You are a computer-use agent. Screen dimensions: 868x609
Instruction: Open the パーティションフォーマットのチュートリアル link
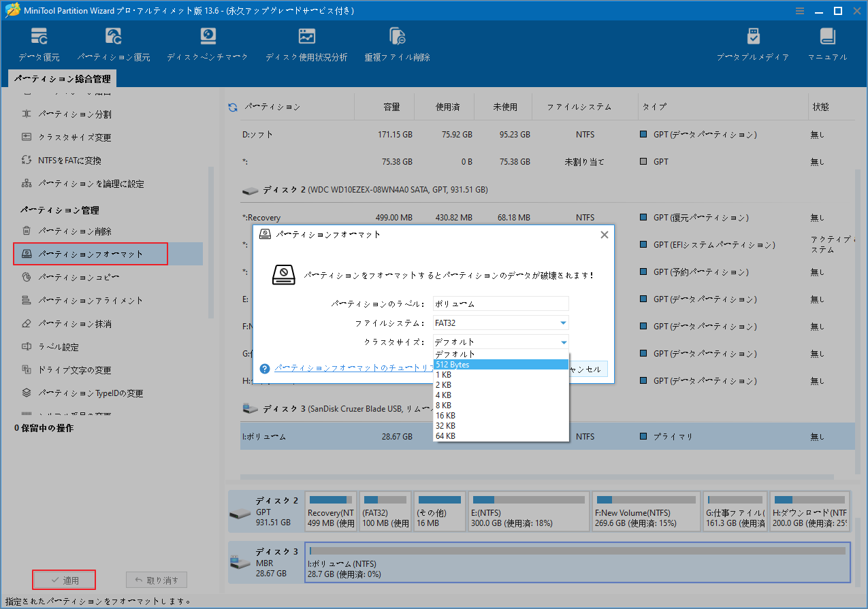(353, 368)
